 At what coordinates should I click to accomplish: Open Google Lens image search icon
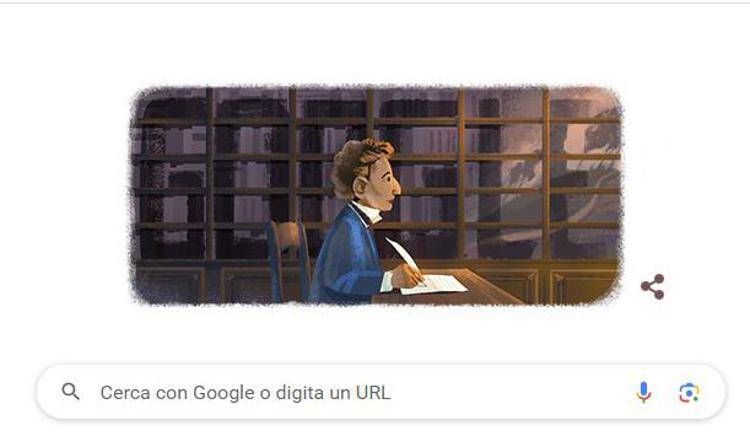689,392
